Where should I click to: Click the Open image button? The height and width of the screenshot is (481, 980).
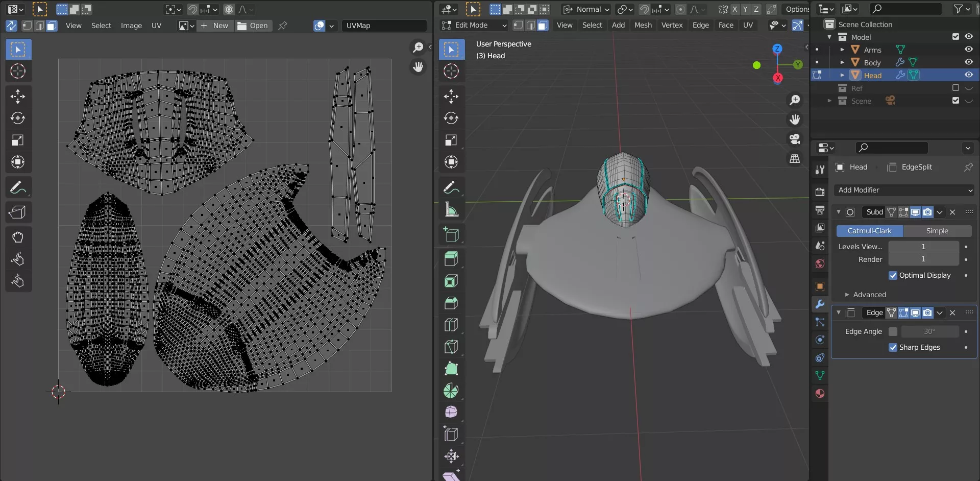tap(253, 26)
